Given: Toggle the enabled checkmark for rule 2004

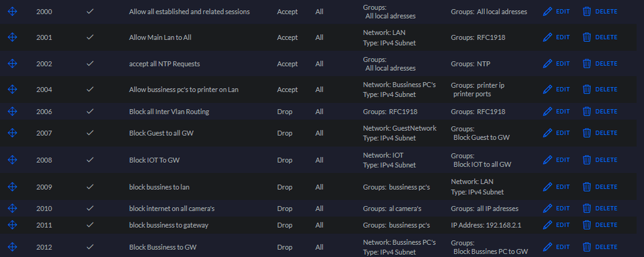Looking at the screenshot, I should click(90, 89).
